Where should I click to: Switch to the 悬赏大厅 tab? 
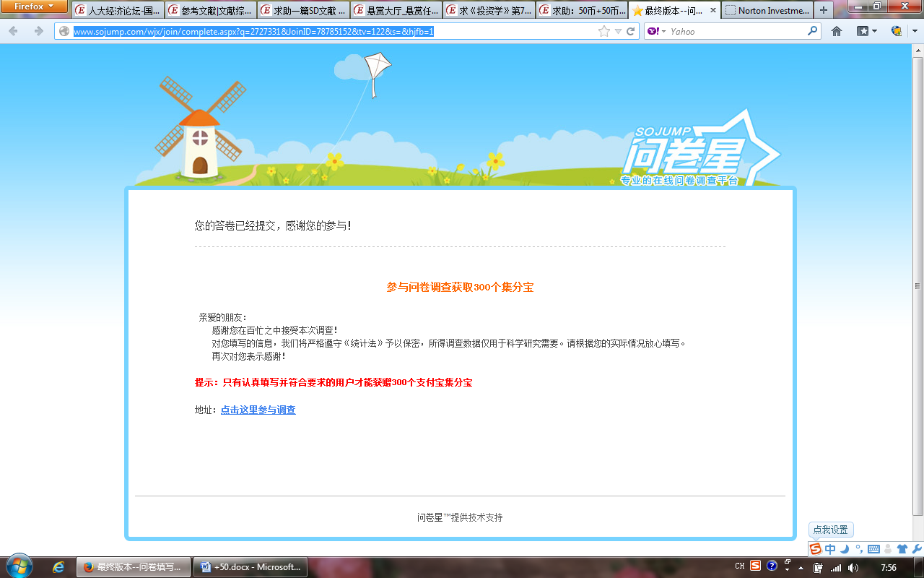[x=396, y=11]
